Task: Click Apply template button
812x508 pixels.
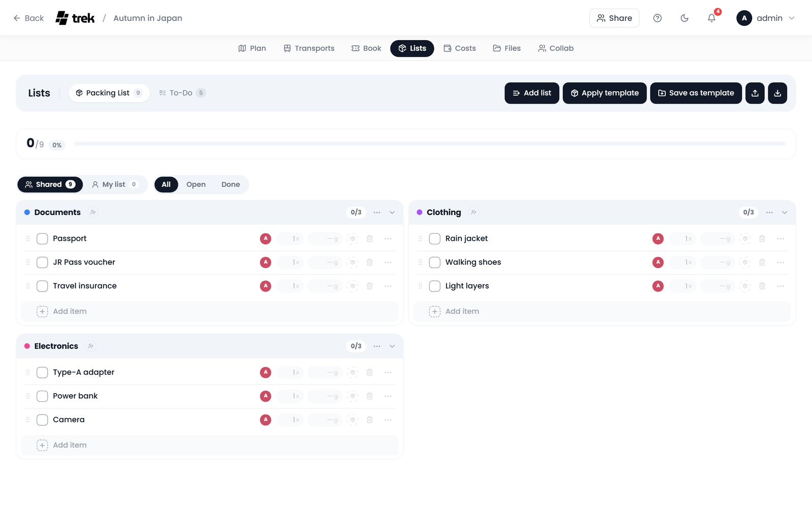Action: pos(604,93)
